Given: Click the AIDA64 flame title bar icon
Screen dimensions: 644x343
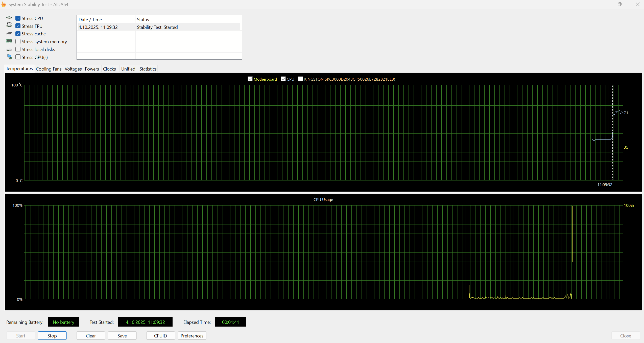Looking at the screenshot, I should (x=4, y=4).
